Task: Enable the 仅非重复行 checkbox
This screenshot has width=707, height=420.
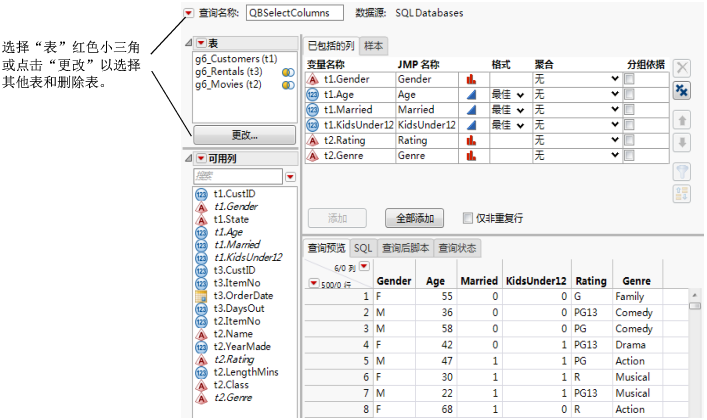Action: (468, 218)
